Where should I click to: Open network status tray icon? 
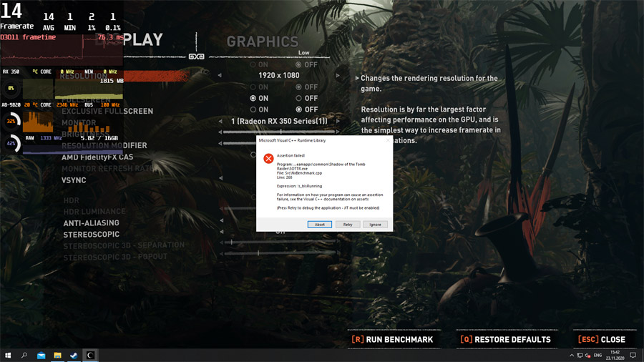point(580,356)
